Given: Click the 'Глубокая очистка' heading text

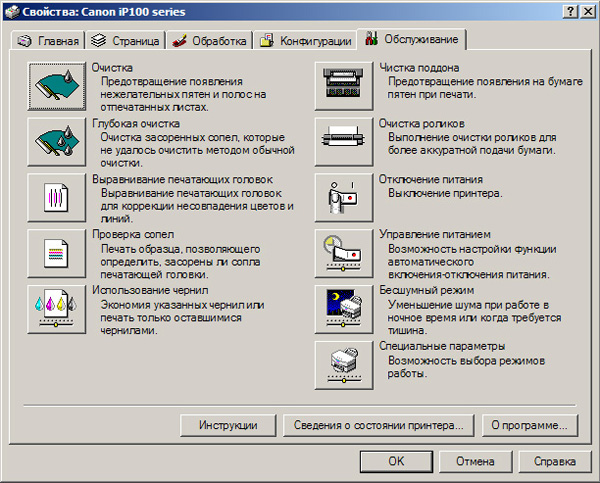Looking at the screenshot, I should (x=136, y=124).
